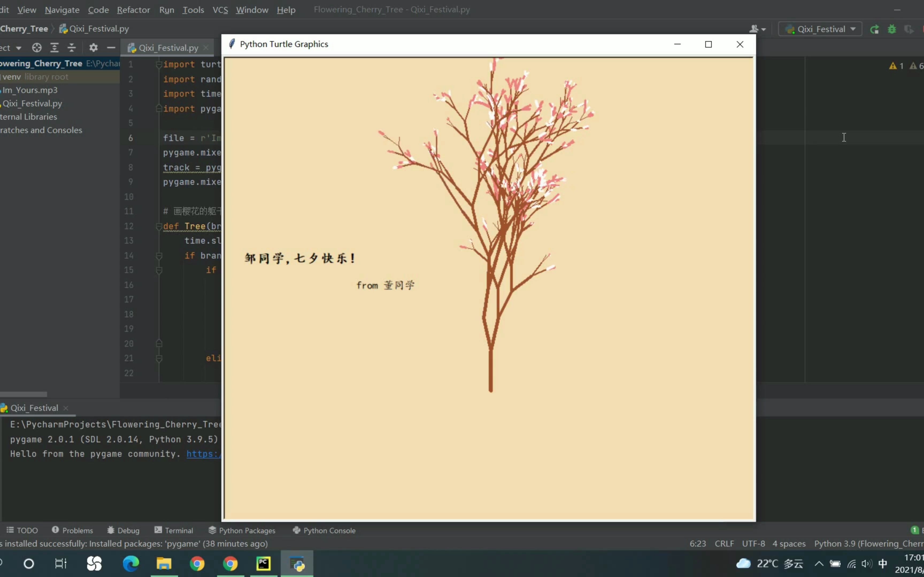The width and height of the screenshot is (924, 577).
Task: Hide the project tool window
Action: pos(111,48)
